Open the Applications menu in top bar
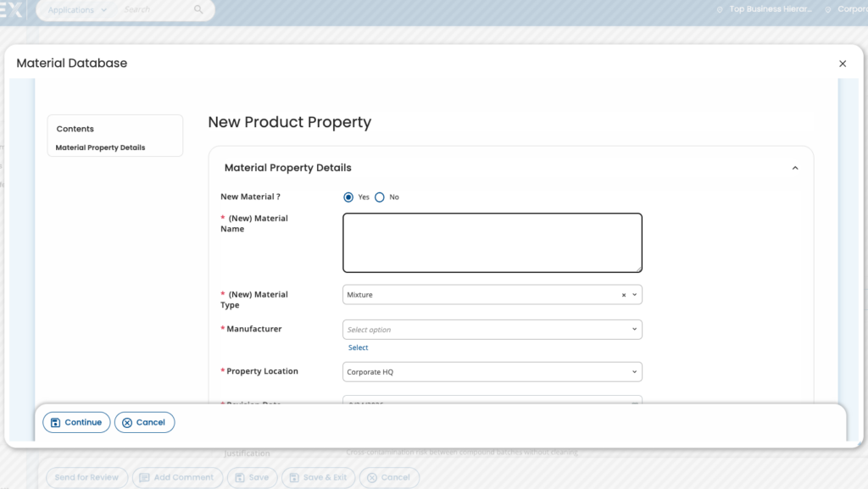 click(x=77, y=10)
